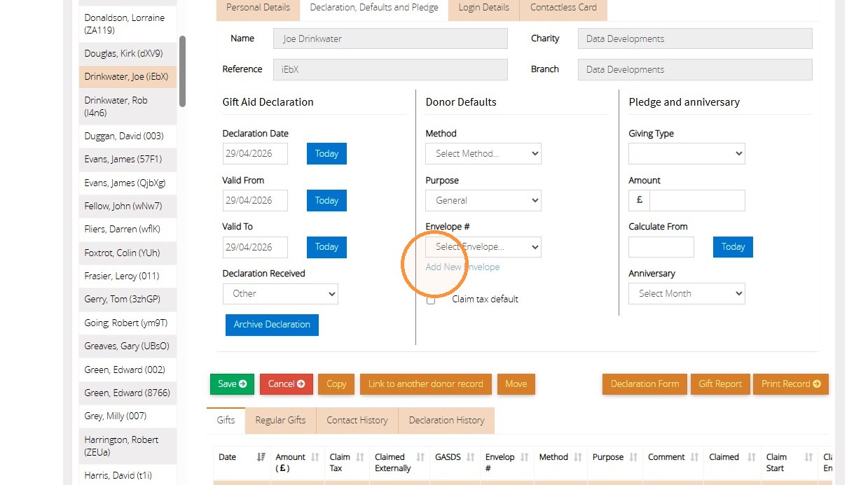Open the Purpose dropdown showing General
Viewport: 868px width, 485px height.
pyautogui.click(x=483, y=200)
